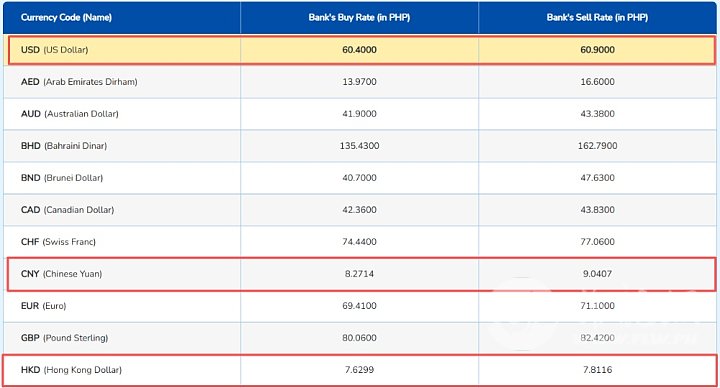Click BND buy rate 40.7000
Image resolution: width=720 pixels, height=388 pixels.
click(359, 178)
